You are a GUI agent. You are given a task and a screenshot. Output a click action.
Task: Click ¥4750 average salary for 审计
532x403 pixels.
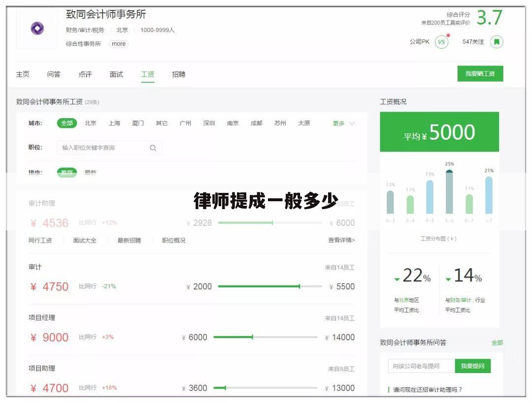click(x=50, y=287)
